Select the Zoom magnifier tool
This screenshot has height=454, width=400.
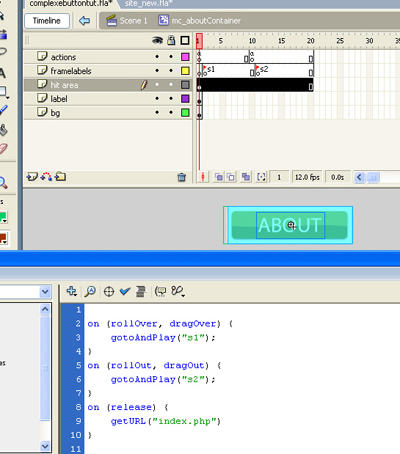(3, 183)
